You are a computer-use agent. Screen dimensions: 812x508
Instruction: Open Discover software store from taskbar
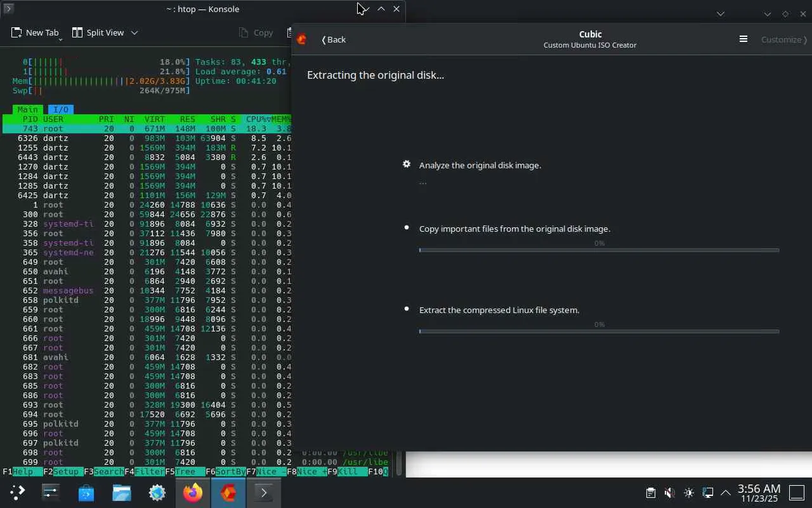click(86, 492)
